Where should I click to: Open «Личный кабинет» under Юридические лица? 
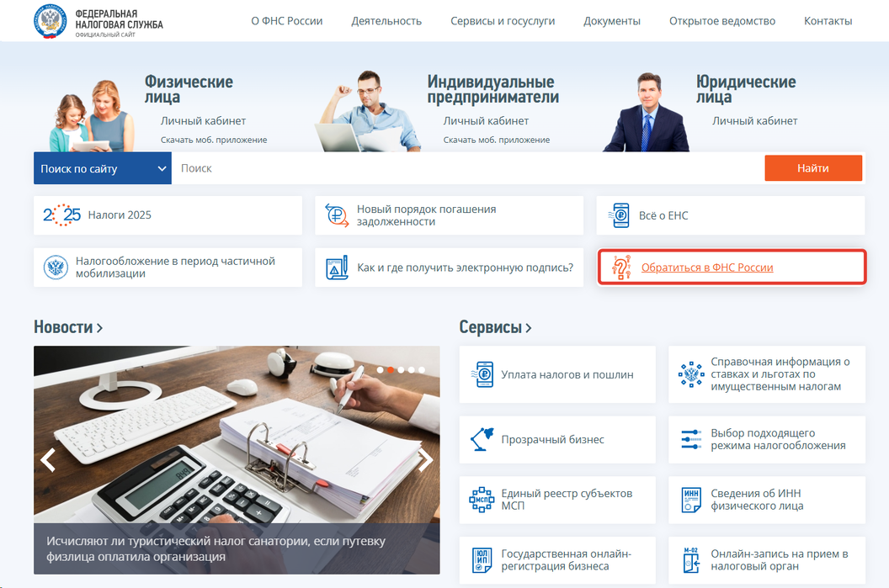[754, 120]
